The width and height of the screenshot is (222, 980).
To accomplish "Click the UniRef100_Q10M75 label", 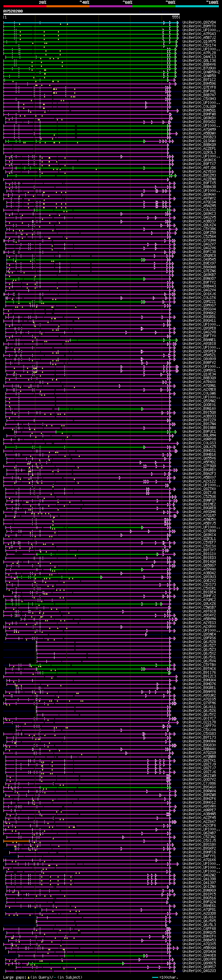I will pos(199,41).
